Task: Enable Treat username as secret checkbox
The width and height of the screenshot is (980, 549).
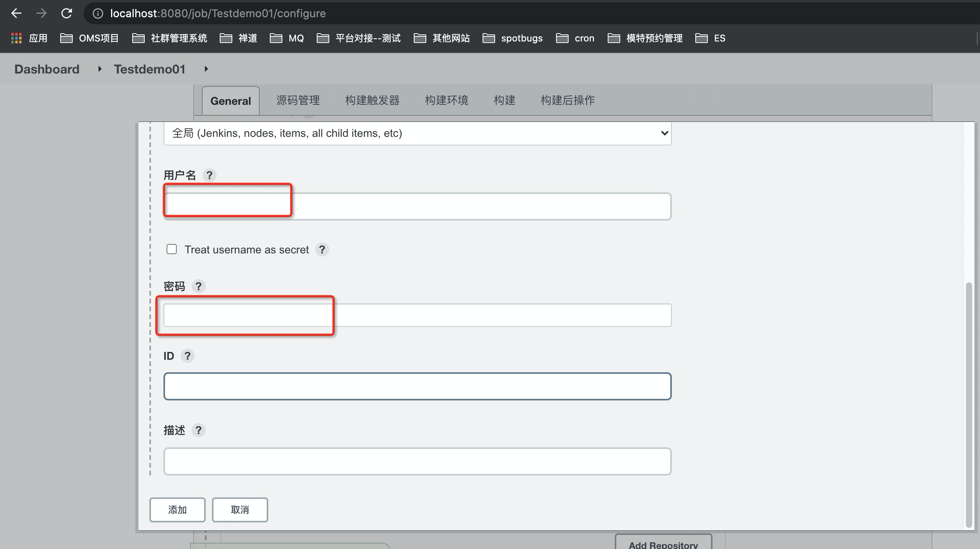Action: (x=172, y=249)
